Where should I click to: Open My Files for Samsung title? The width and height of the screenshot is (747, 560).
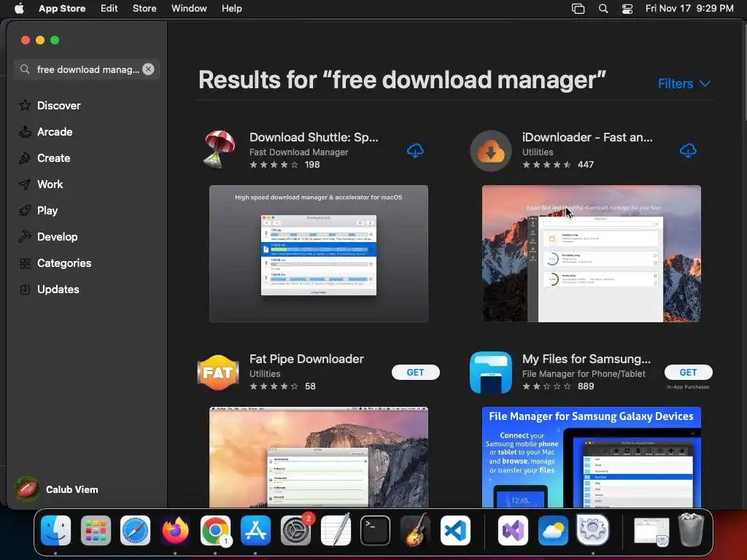pyautogui.click(x=587, y=359)
